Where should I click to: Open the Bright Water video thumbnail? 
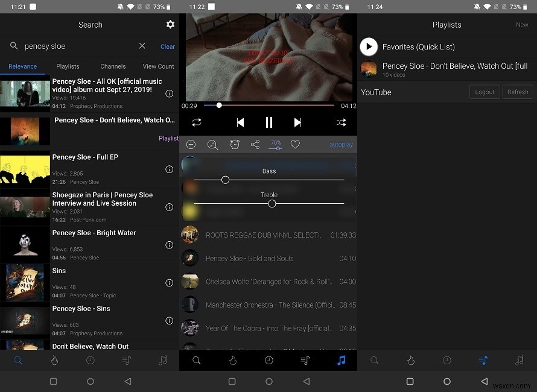(x=25, y=245)
